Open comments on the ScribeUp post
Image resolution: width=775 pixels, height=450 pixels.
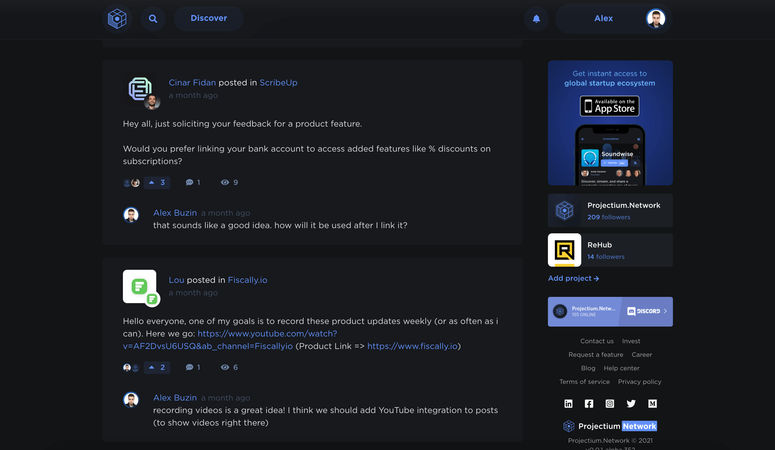click(x=193, y=182)
